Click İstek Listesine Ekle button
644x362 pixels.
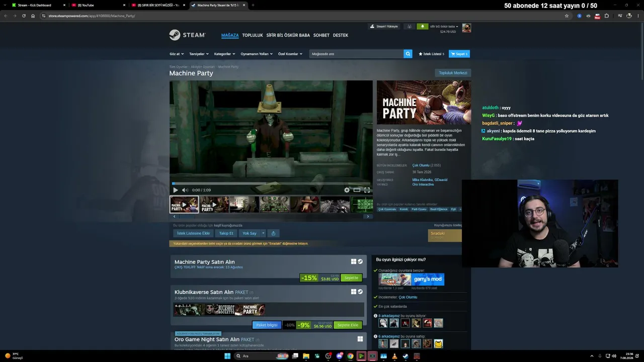(193, 233)
